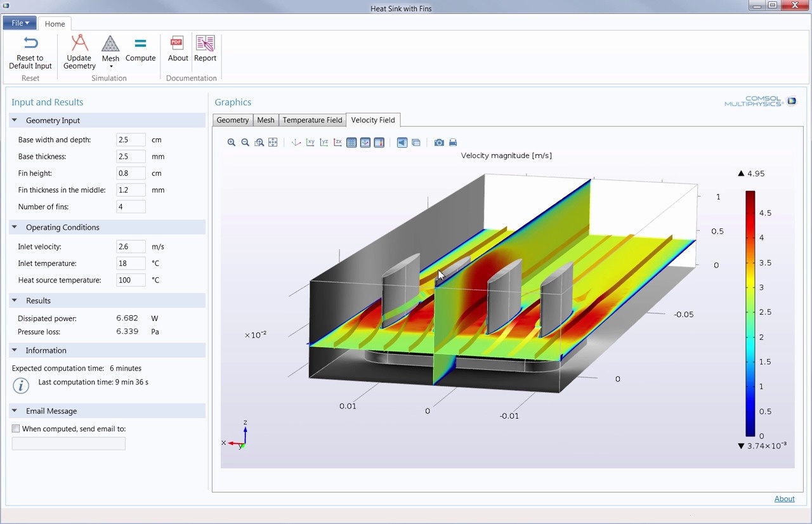The image size is (812, 524).
Task: Click the Inlet temperature input field
Action: (x=131, y=263)
